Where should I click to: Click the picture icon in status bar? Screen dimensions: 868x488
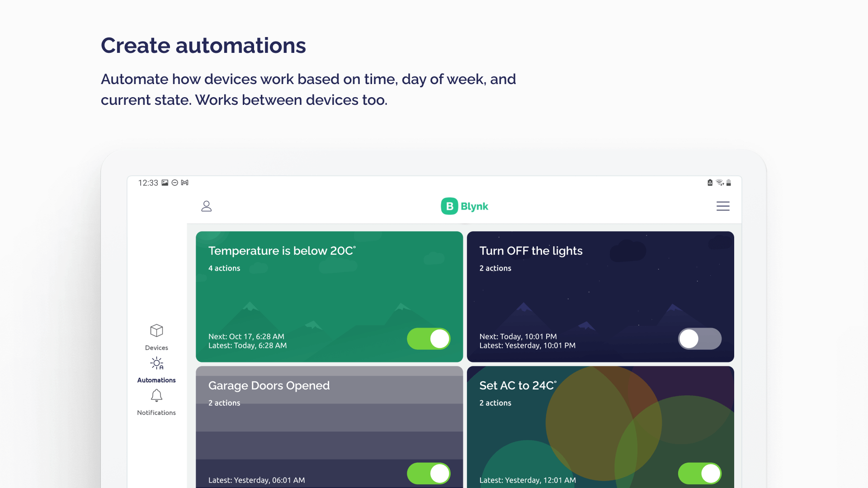click(165, 183)
